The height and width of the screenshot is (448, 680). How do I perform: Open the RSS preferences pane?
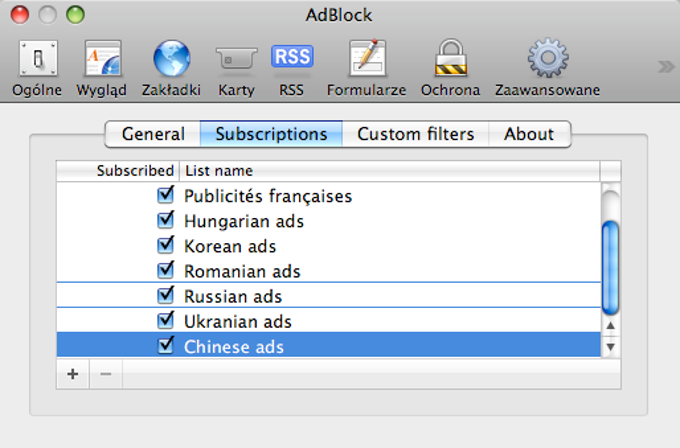(292, 68)
